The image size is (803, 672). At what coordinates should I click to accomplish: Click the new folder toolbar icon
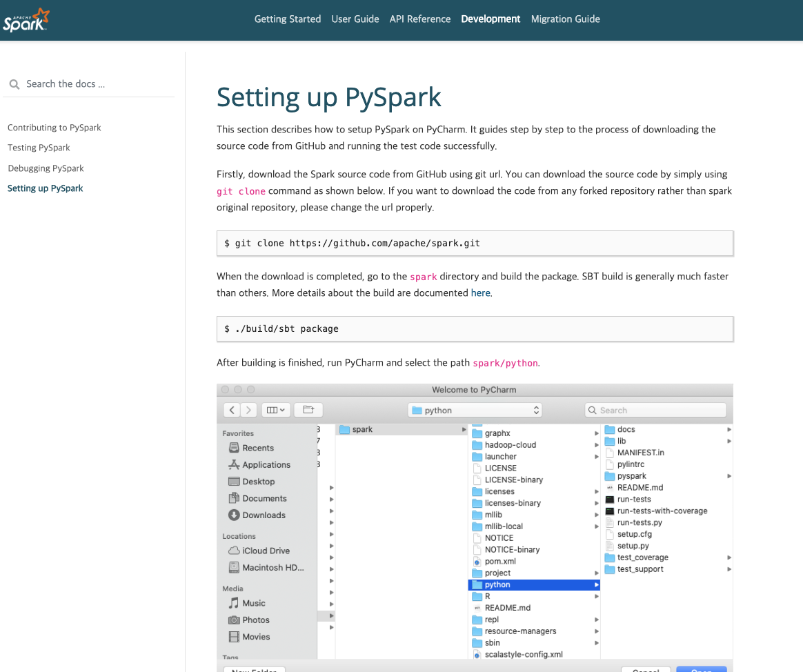(308, 410)
